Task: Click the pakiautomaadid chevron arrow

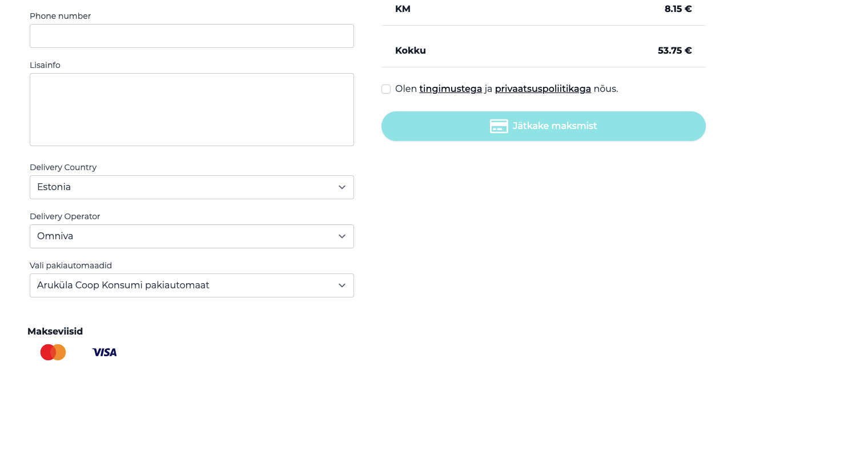Action: (x=342, y=285)
